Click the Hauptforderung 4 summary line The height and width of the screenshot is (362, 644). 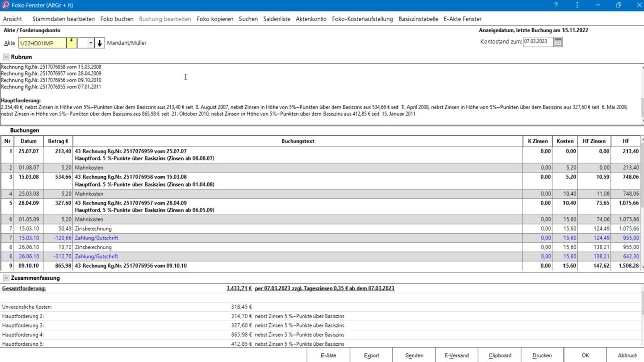click(320, 335)
